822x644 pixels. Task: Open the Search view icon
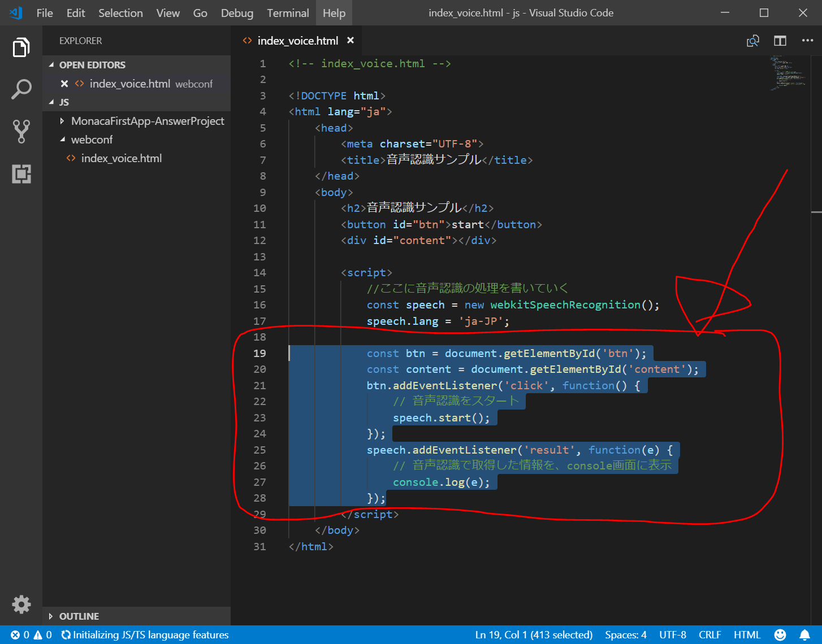click(x=21, y=89)
